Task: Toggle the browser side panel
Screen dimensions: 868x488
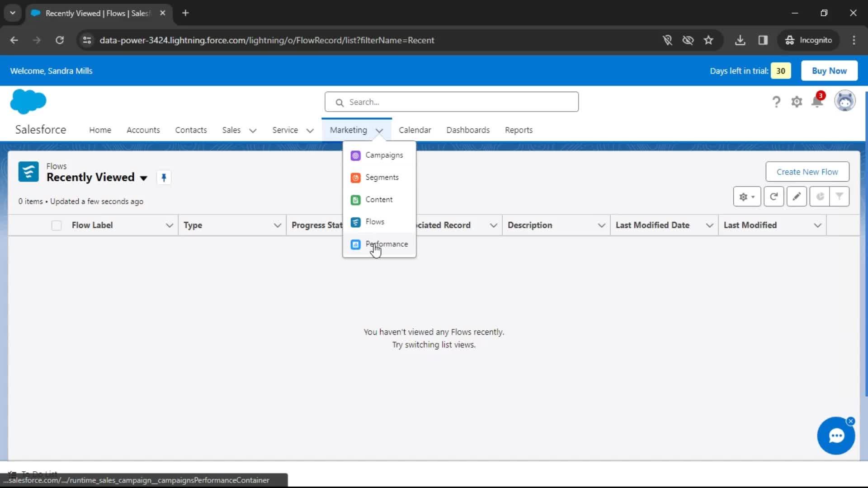Action: (x=763, y=40)
